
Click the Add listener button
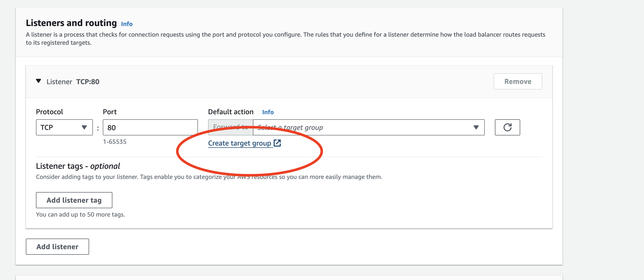[x=57, y=246]
